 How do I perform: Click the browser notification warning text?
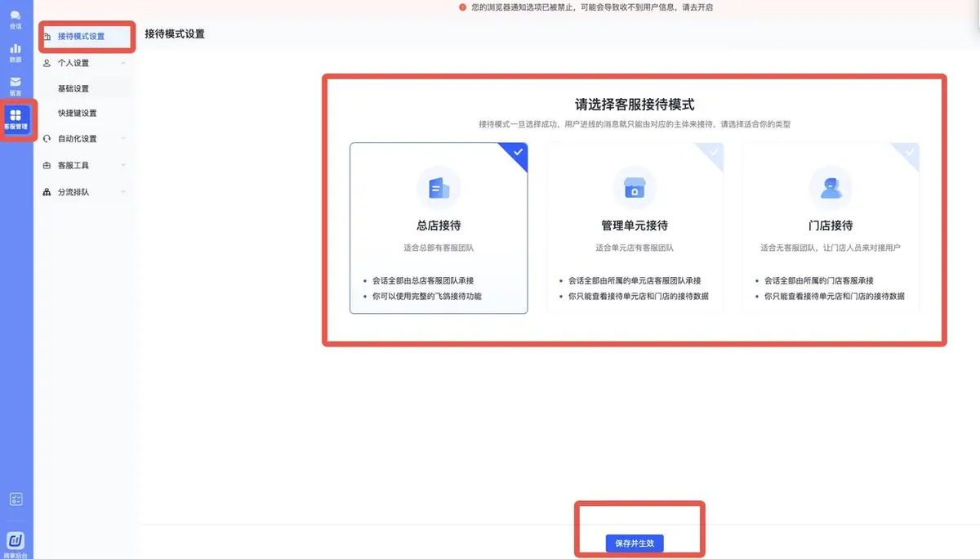click(592, 7)
